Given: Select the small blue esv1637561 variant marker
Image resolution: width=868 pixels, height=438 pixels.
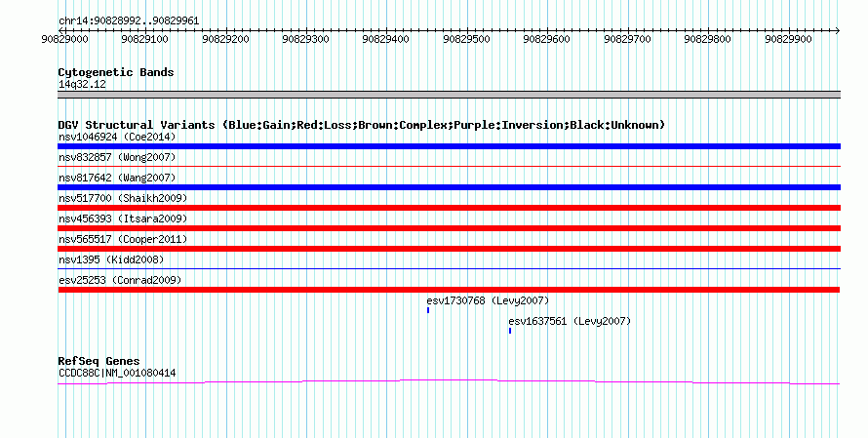Looking at the screenshot, I should pyautogui.click(x=510, y=331).
